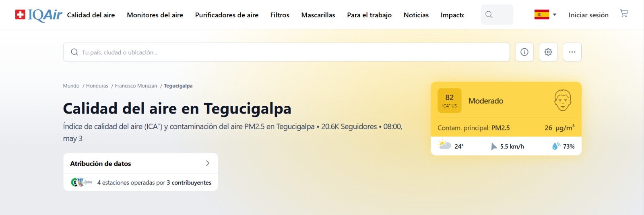644x215 pixels.
Task: Click the Tegucigalpa breadcrumb
Action: pos(178,86)
